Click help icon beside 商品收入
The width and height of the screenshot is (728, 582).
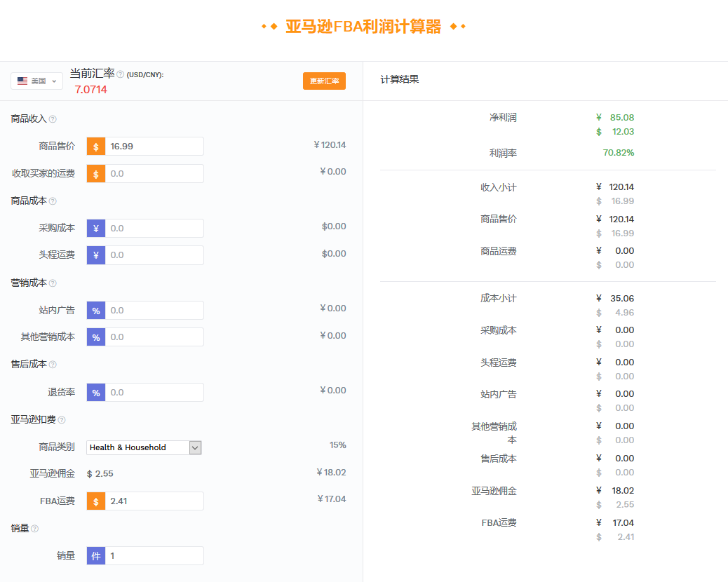[x=53, y=119]
